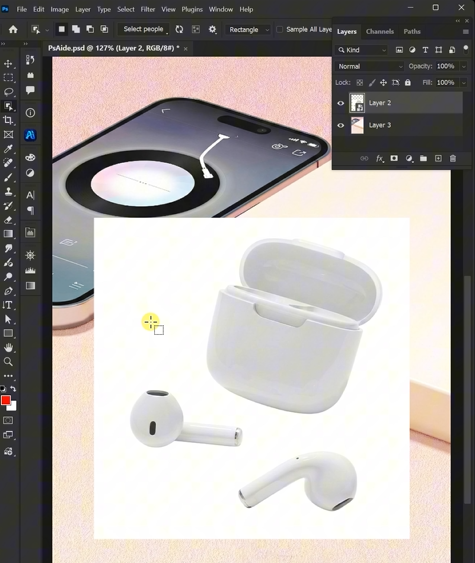
Task: Click the Select people button
Action: coord(143,29)
